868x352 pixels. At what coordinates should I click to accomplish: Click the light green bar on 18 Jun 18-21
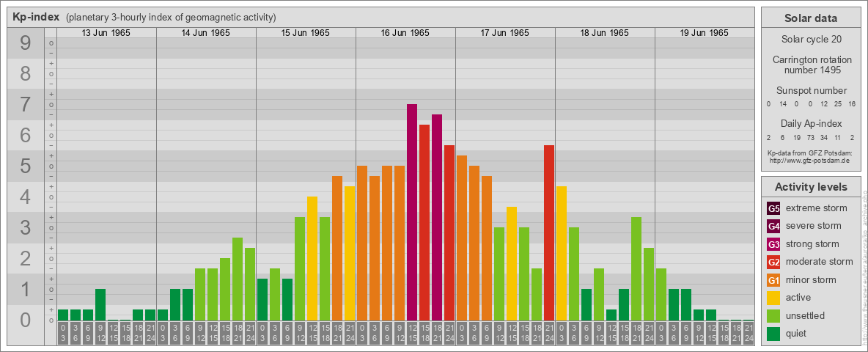(x=636, y=268)
